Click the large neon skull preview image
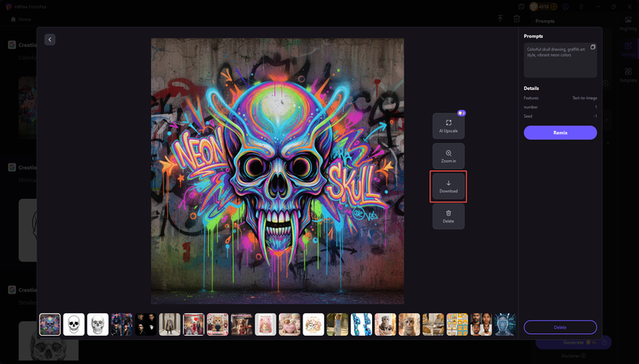 (x=277, y=171)
